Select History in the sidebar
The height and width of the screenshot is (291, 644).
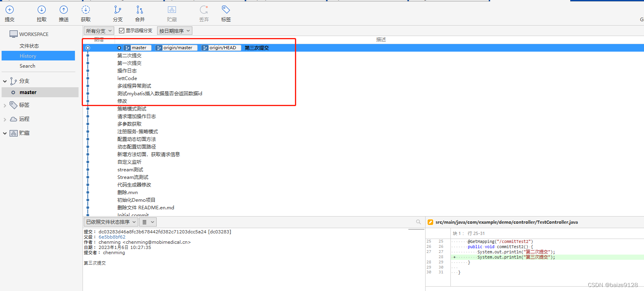[38, 56]
